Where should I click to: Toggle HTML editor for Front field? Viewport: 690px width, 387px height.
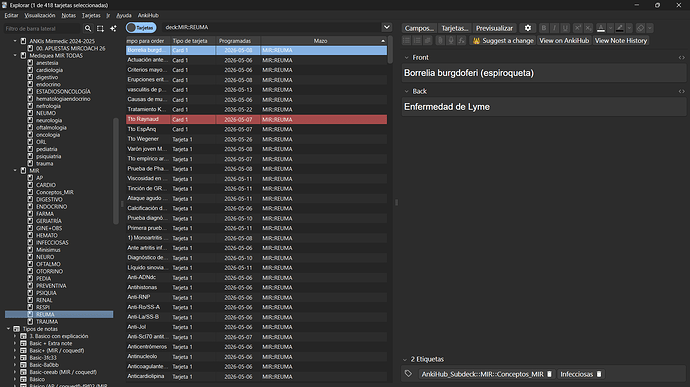click(681, 57)
